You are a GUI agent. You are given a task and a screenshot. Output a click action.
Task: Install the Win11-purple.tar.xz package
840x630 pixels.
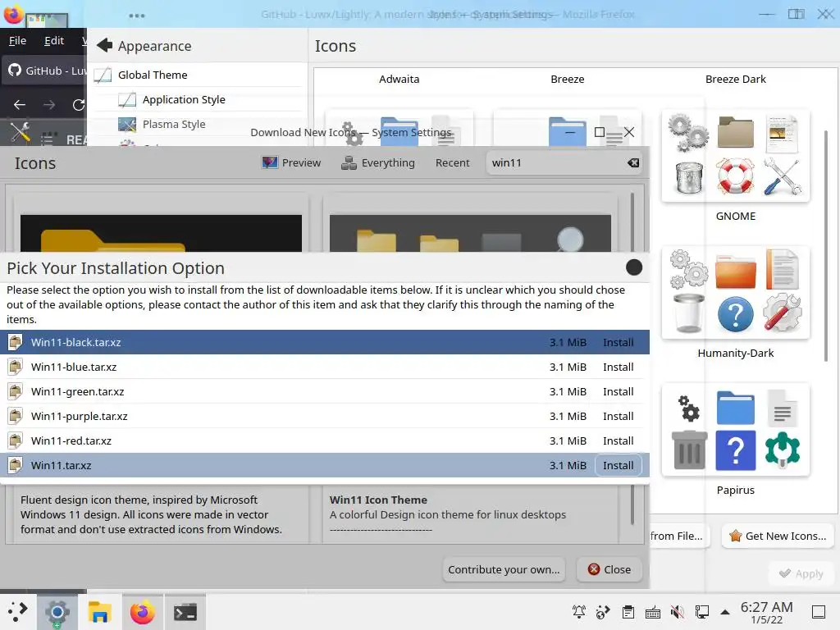618,416
